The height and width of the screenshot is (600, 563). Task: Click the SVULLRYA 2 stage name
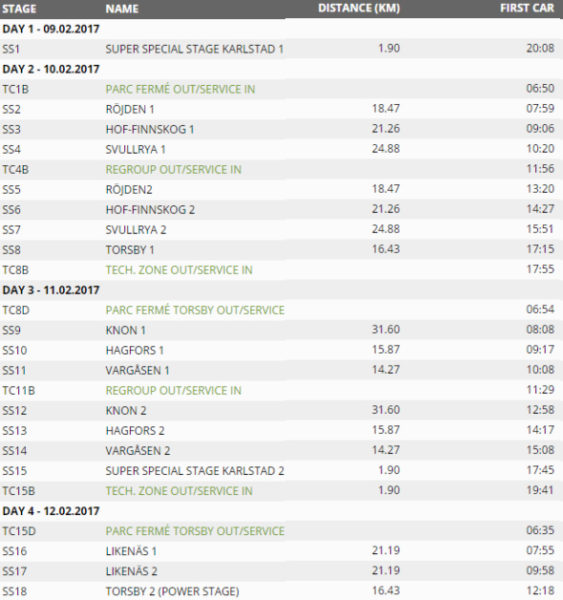136,230
